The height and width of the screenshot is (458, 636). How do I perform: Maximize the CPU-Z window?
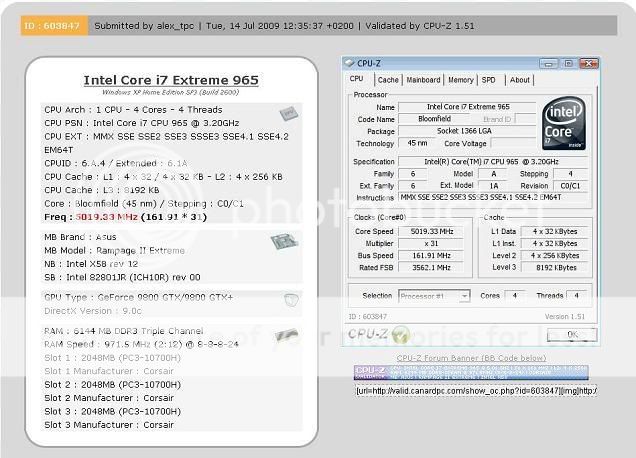(568, 64)
